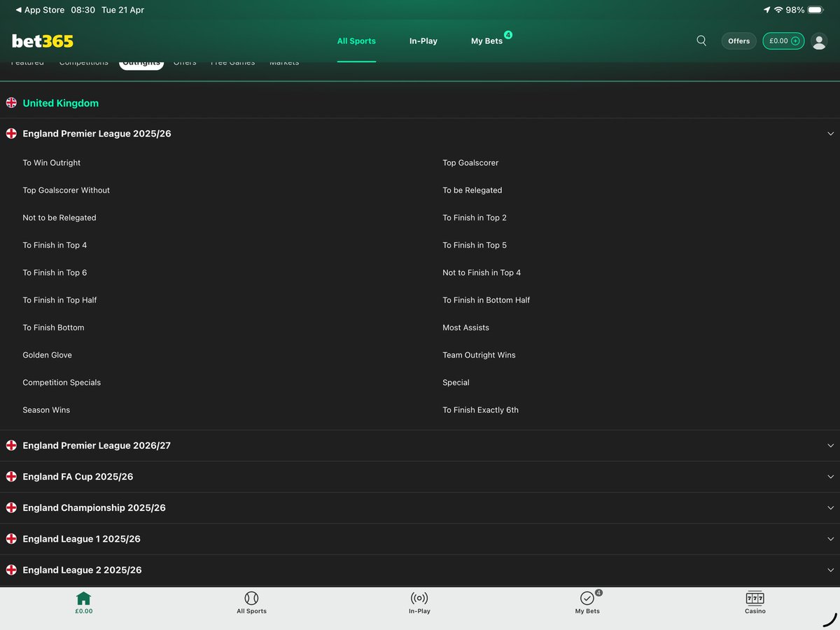Tap the England Championship 2025/26 title
Image resolution: width=840 pixels, height=630 pixels.
pos(94,507)
